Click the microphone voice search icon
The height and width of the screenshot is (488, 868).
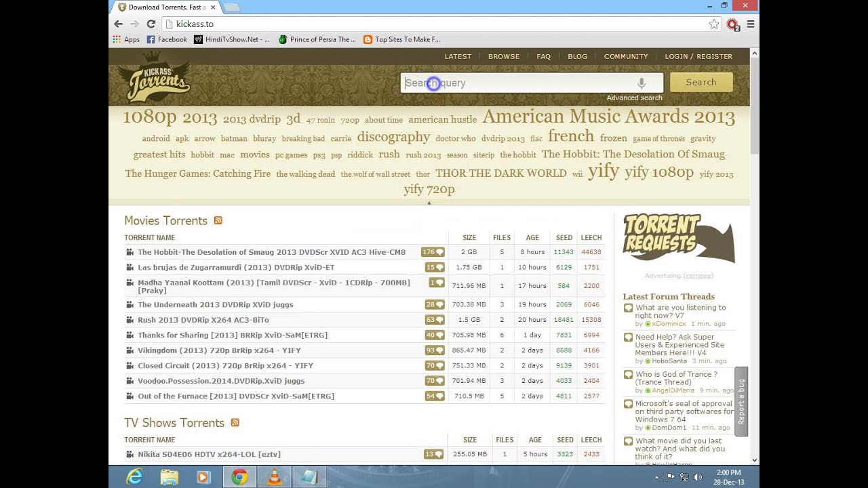(x=641, y=83)
